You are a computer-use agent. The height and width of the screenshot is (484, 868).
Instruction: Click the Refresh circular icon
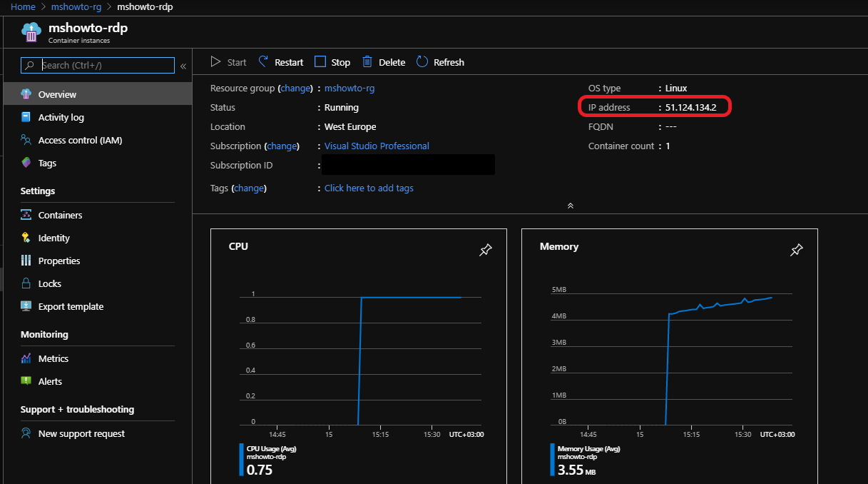coord(422,61)
